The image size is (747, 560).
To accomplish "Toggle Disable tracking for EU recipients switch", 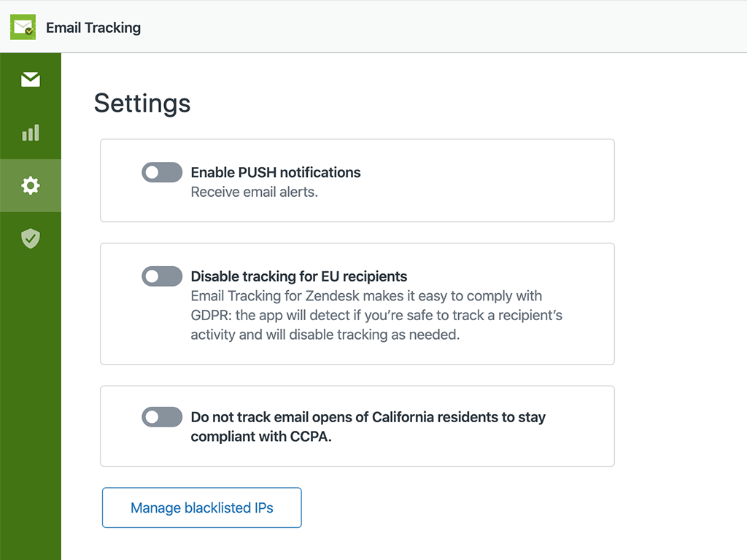I will coord(162,276).
